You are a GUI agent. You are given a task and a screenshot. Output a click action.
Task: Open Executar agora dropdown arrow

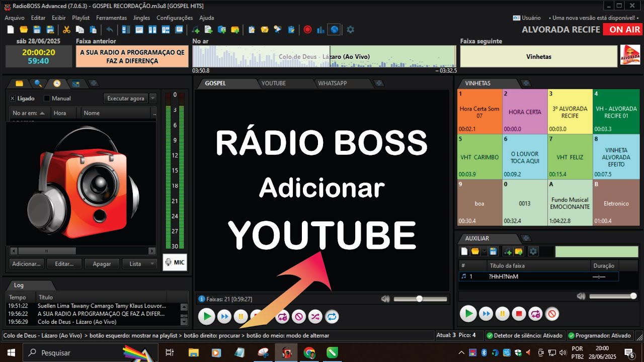pyautogui.click(x=153, y=99)
